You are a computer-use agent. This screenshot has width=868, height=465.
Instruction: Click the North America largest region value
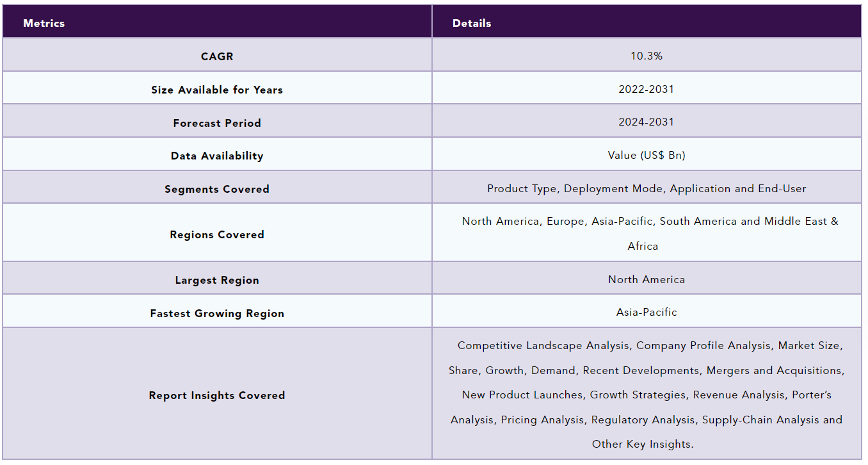pos(647,279)
